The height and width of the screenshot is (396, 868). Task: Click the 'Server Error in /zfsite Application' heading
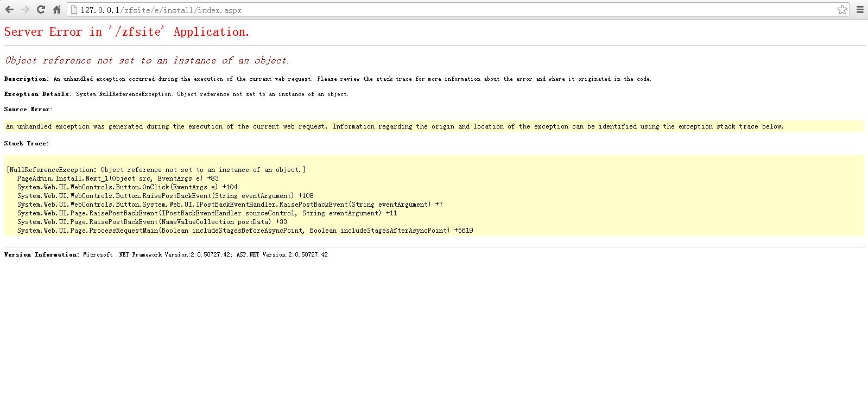126,32
